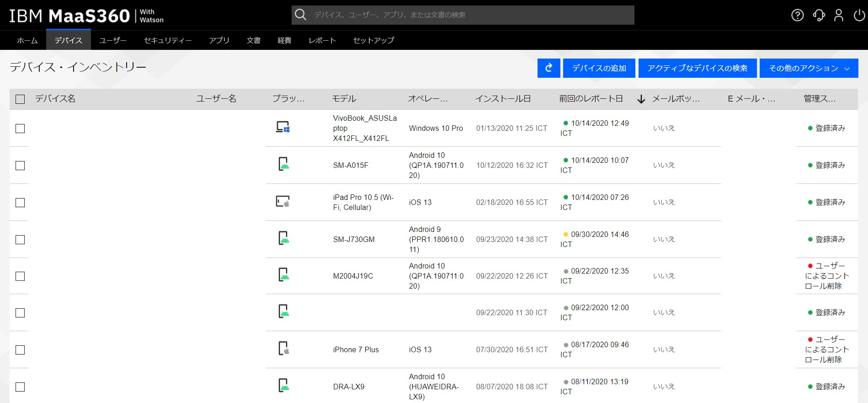Select the SM-J730GM row checkbox
The height and width of the screenshot is (403, 868).
click(x=20, y=240)
